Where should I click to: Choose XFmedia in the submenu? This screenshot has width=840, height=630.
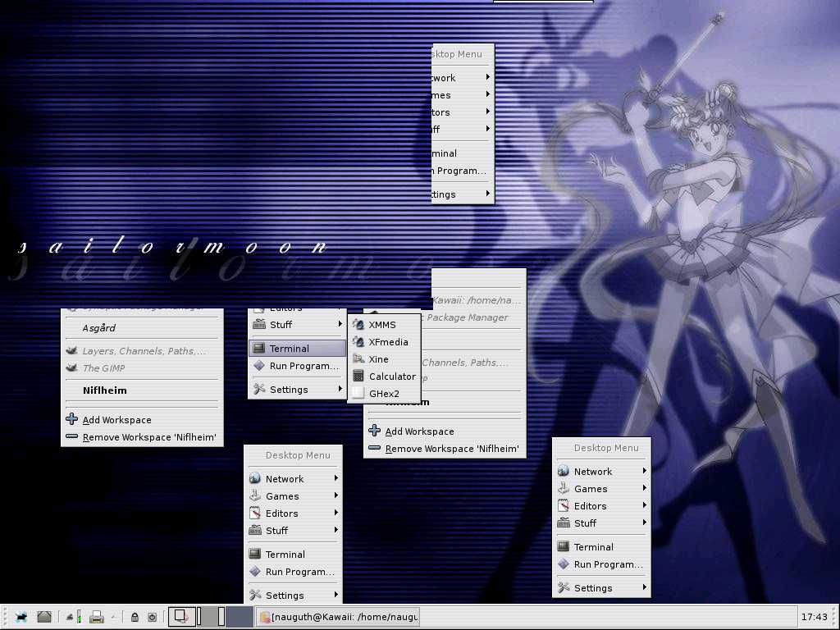click(x=388, y=342)
